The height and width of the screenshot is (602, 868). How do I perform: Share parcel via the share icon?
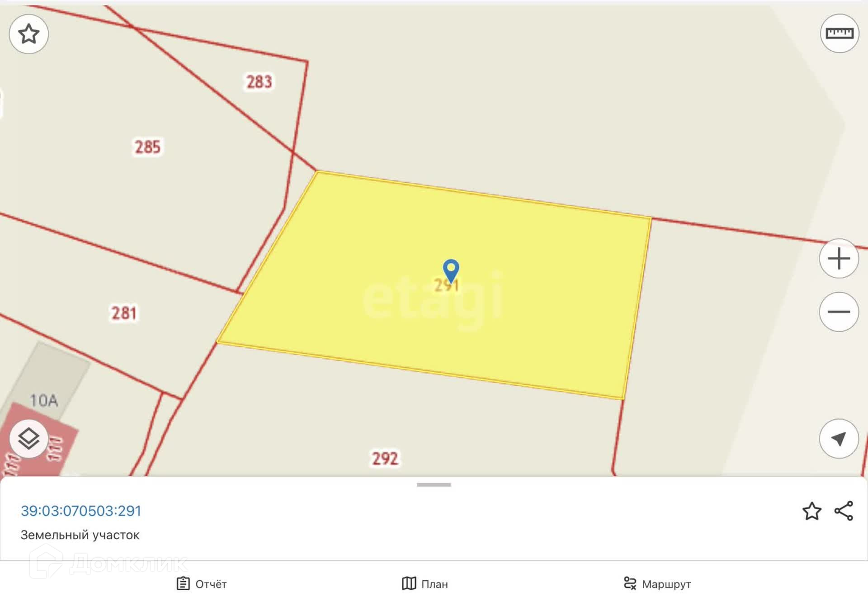[844, 511]
